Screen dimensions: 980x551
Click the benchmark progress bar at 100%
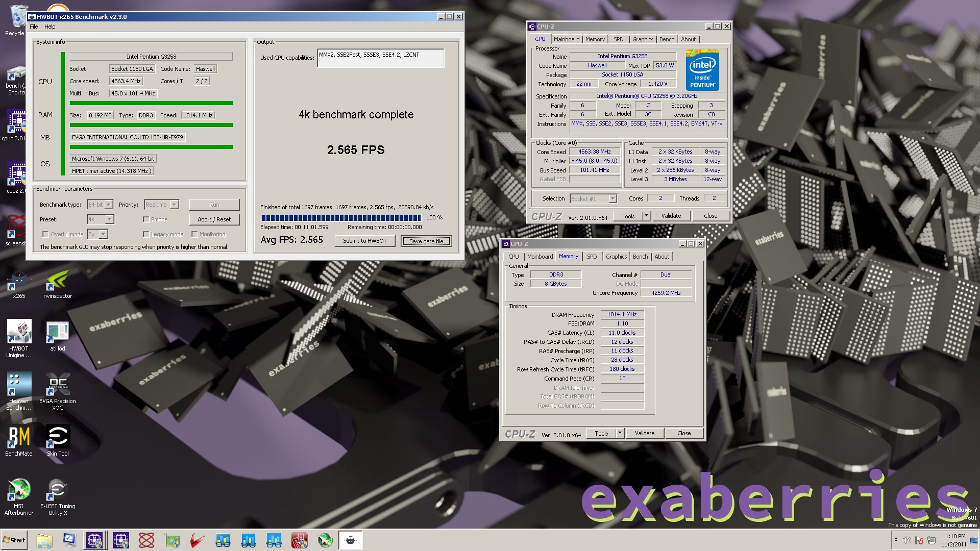pyautogui.click(x=341, y=217)
